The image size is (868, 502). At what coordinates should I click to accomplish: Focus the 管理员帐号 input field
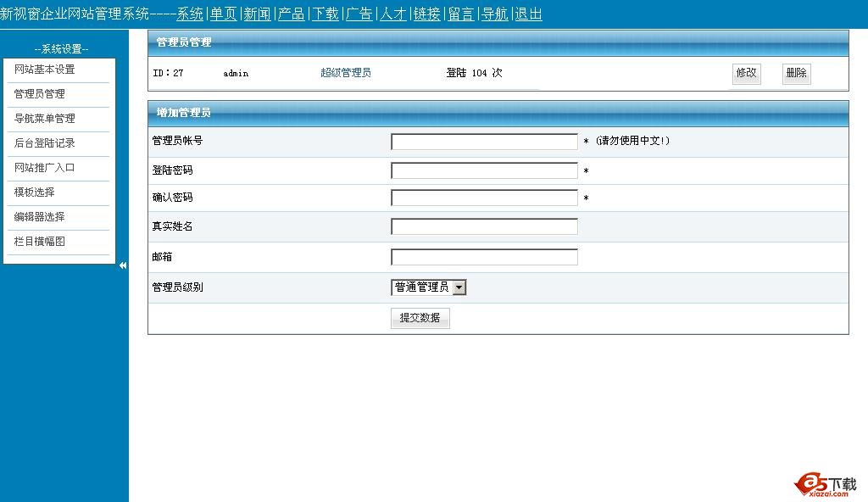tap(484, 142)
